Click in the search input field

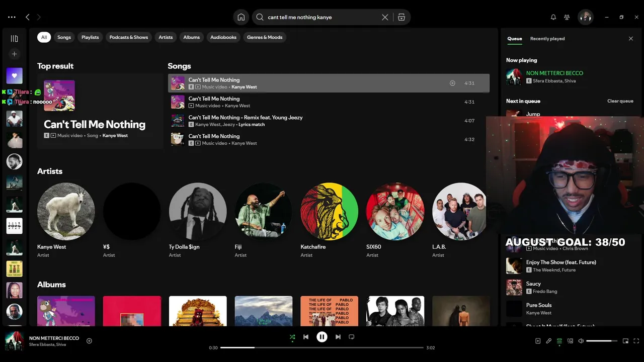coord(322,17)
